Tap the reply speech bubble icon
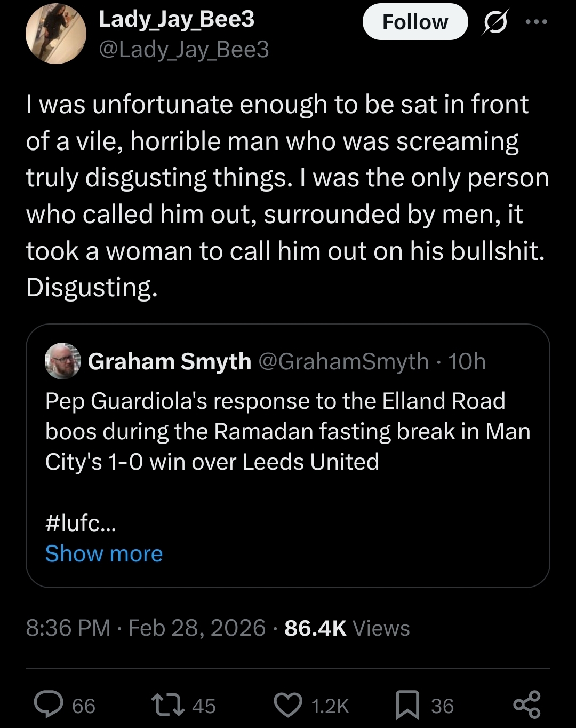Image resolution: width=576 pixels, height=728 pixels. point(49,705)
